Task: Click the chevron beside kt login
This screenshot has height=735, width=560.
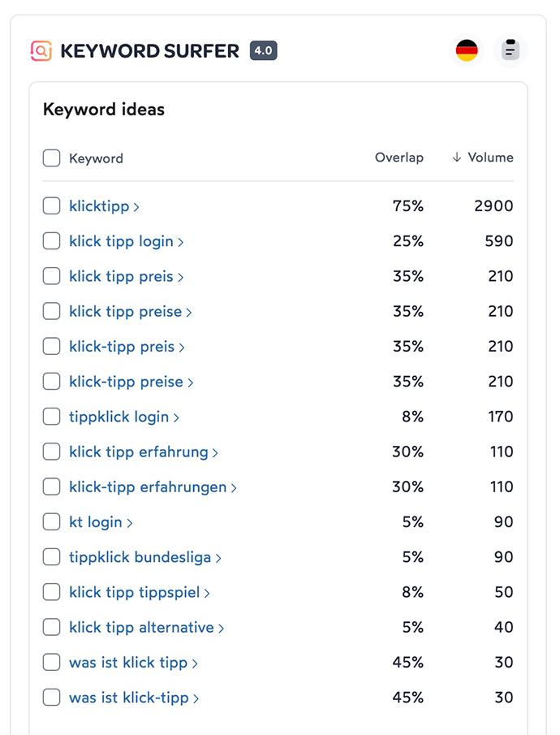Action: pyautogui.click(x=130, y=523)
